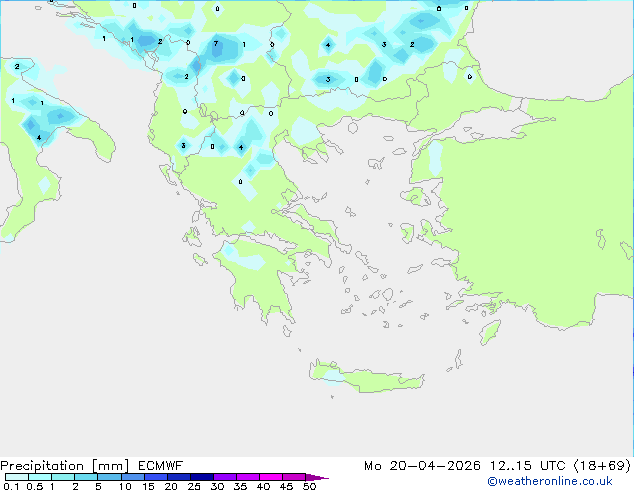Click the Crete island on the map
Screen dimensions: 634x490
point(366,378)
